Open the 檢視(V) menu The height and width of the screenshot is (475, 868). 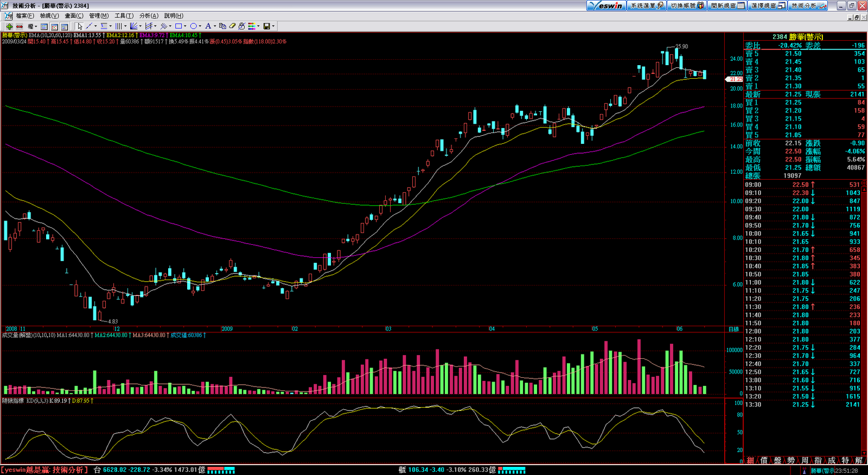click(49, 16)
